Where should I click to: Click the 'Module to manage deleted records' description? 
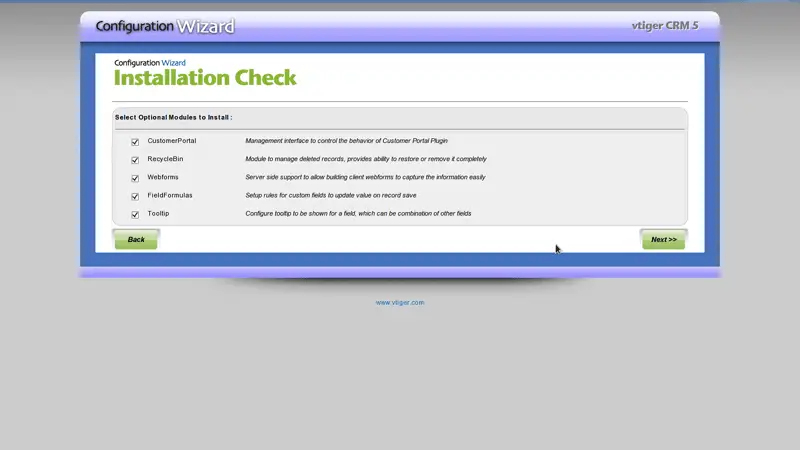[366, 159]
